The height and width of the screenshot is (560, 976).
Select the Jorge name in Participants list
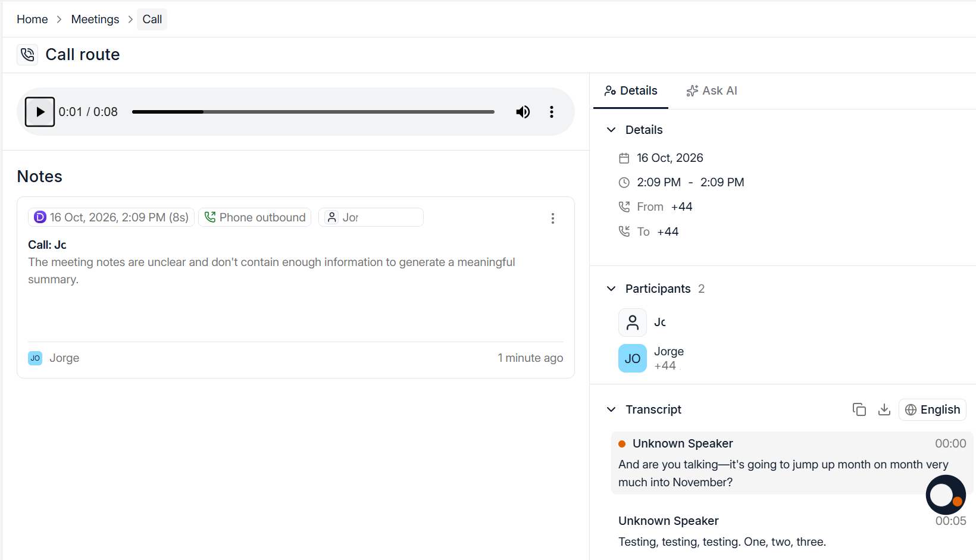pos(669,351)
